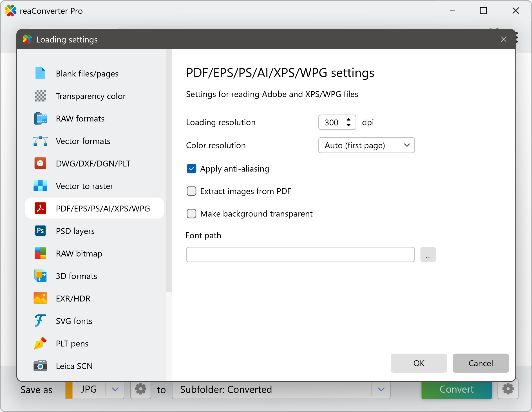Click the PSD layers Photoshop icon
This screenshot has height=412, width=532.
tap(40, 231)
